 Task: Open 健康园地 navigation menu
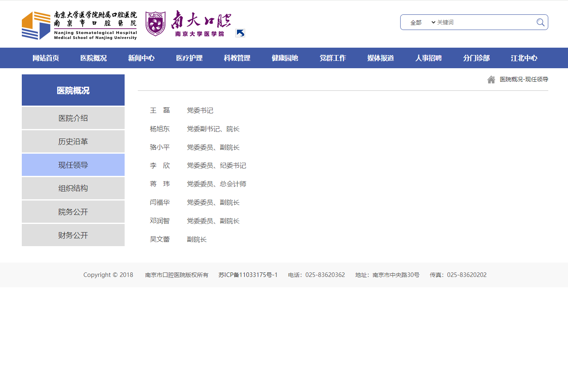285,58
